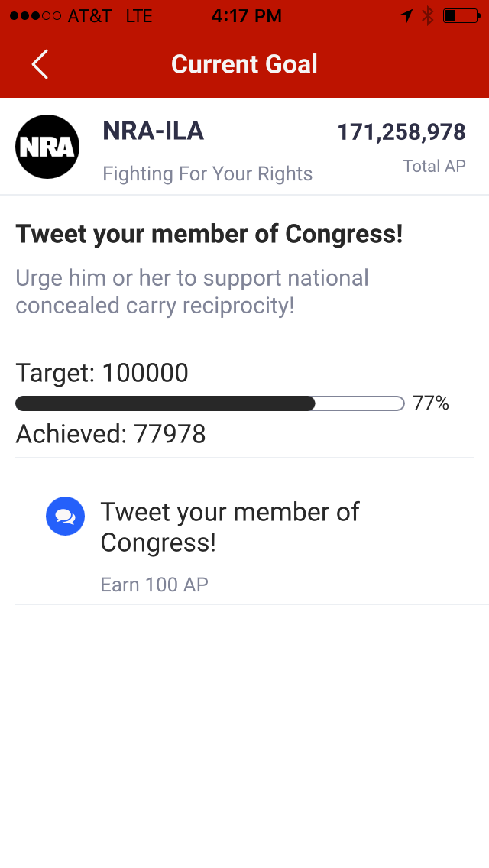Select the NRA-ILA organization name
The image size is (489, 868).
154,131
